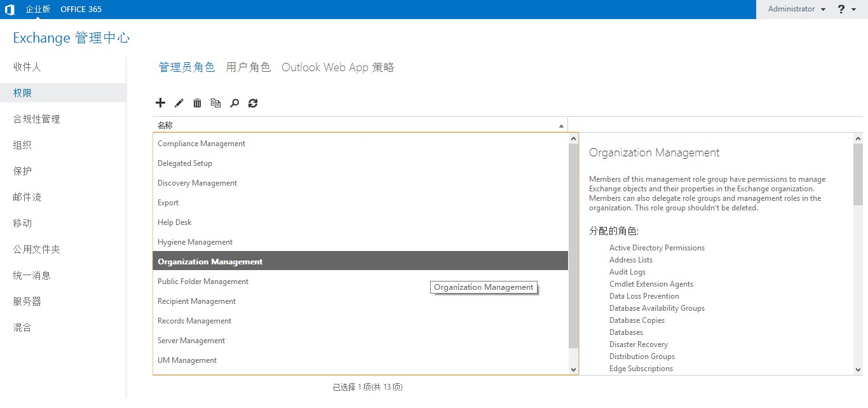
Task: Select the Recipient Management role group
Action: pyautogui.click(x=360, y=301)
